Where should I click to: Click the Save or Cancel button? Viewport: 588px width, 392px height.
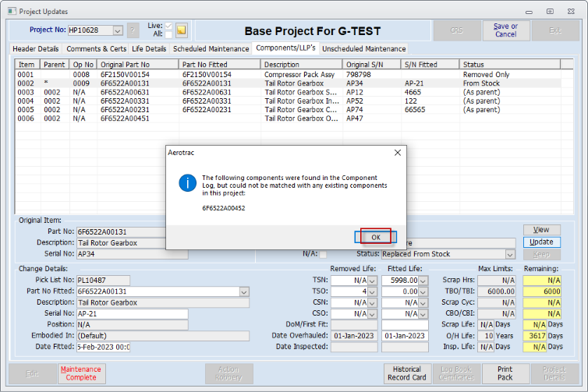coord(505,30)
